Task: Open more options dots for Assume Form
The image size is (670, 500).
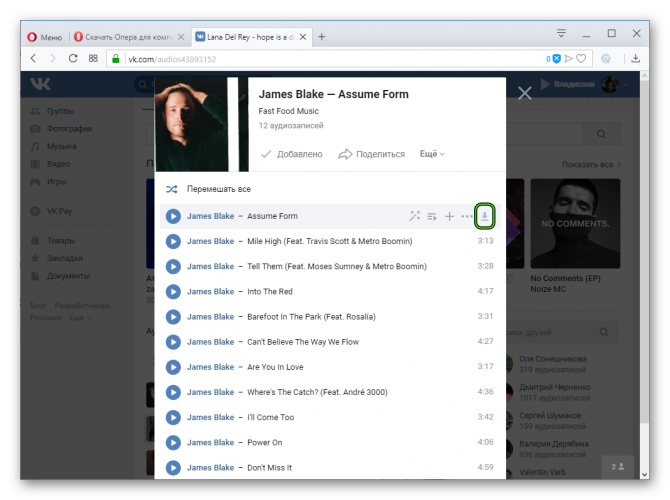Action: [x=466, y=216]
